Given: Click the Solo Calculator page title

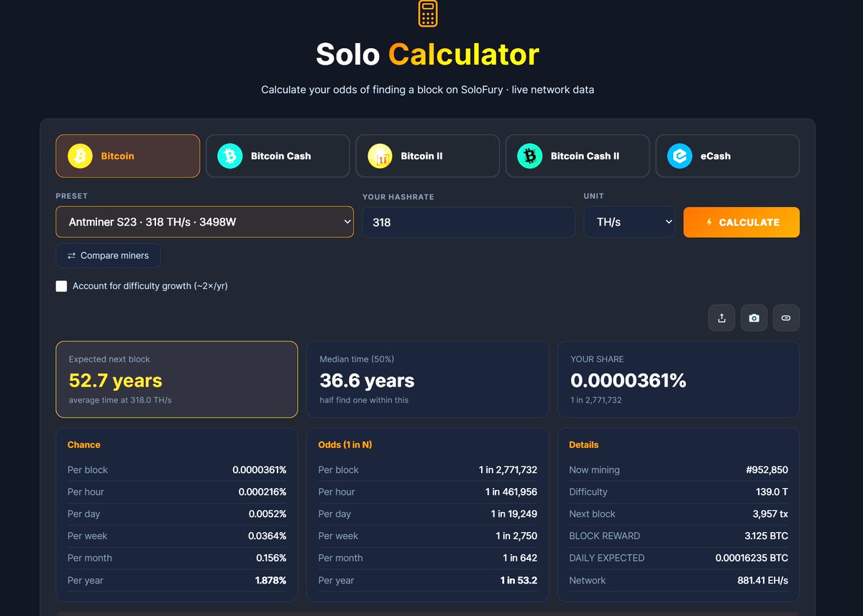Looking at the screenshot, I should (428, 55).
